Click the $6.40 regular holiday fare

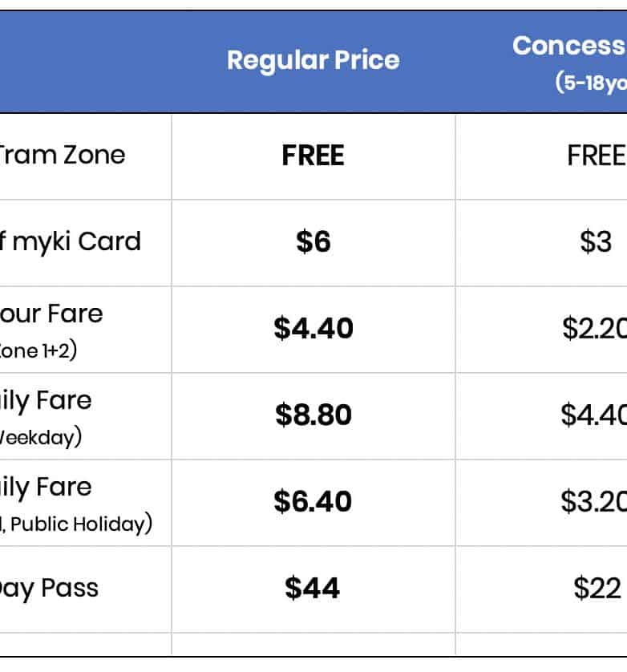(313, 502)
